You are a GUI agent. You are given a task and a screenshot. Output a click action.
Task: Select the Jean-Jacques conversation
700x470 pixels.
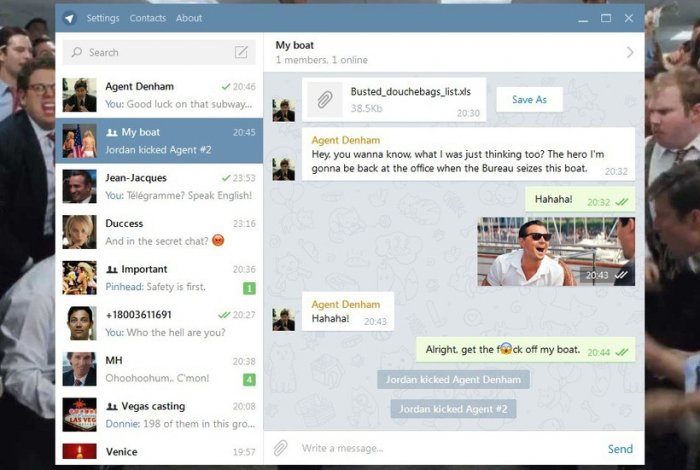coord(160,186)
